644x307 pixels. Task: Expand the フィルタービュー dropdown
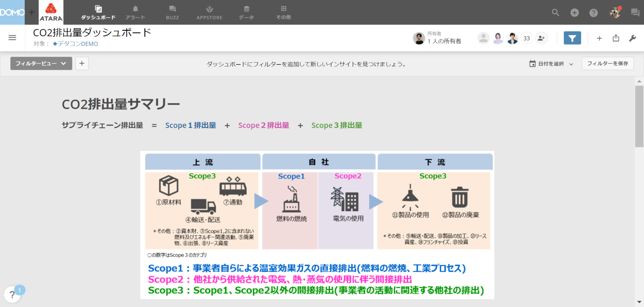[41, 63]
